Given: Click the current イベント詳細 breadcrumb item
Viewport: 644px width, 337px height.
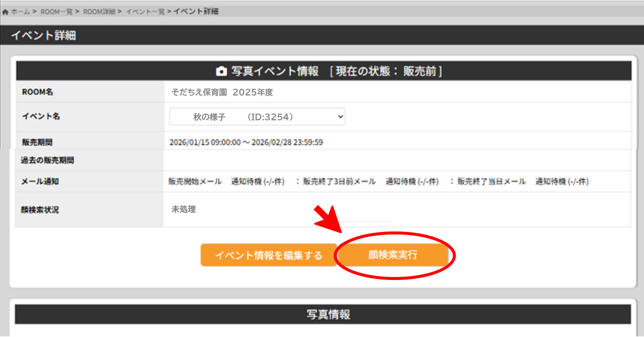Looking at the screenshot, I should [x=196, y=11].
